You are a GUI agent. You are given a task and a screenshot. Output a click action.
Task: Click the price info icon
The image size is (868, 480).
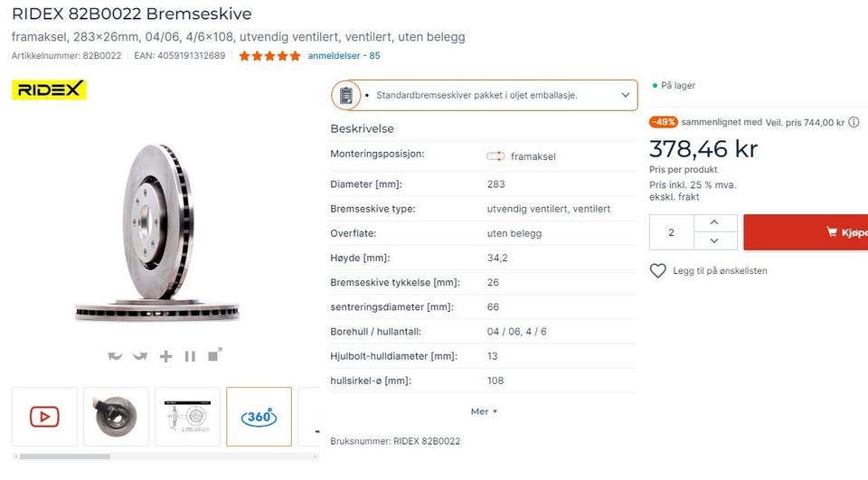coord(854,122)
